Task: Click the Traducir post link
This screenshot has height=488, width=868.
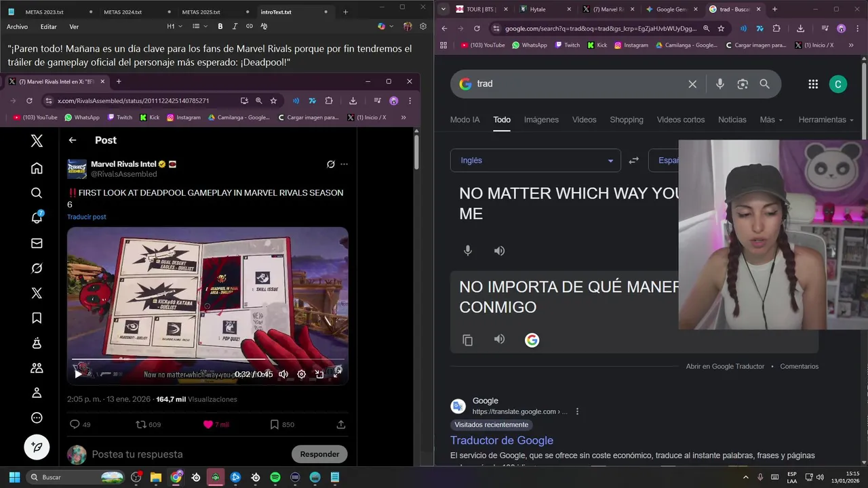Action: click(x=86, y=217)
